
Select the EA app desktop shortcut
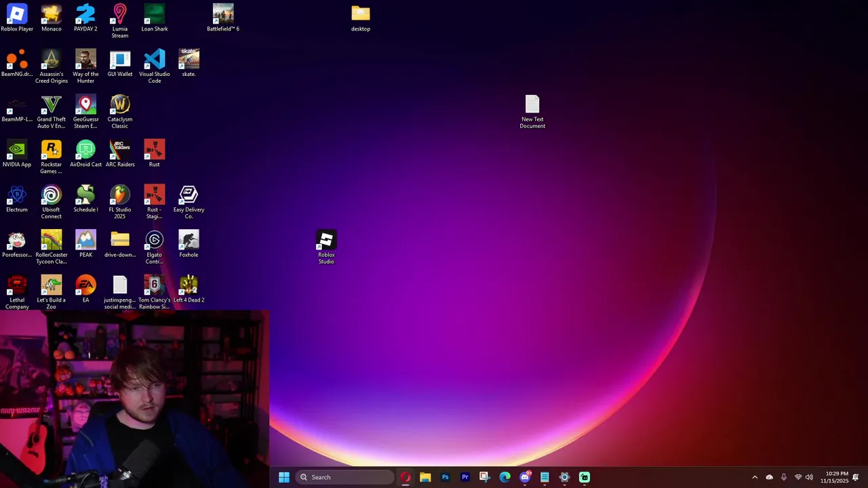pos(85,289)
